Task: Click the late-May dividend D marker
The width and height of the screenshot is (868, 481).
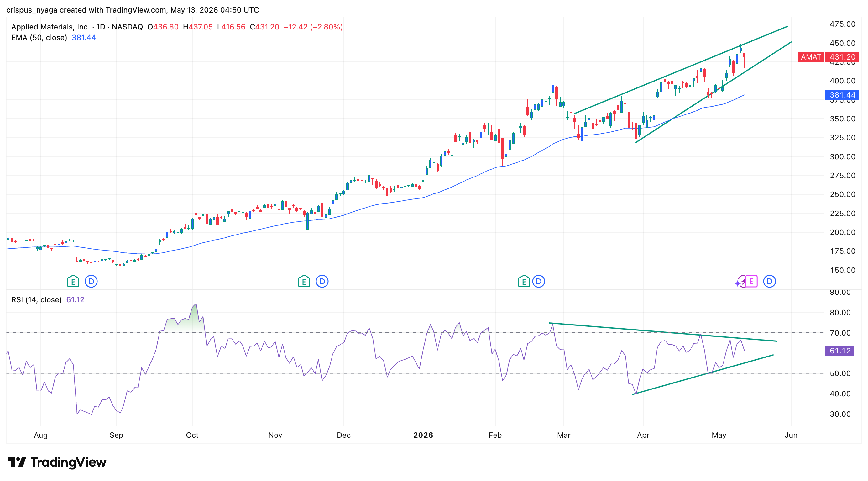Action: pyautogui.click(x=769, y=281)
